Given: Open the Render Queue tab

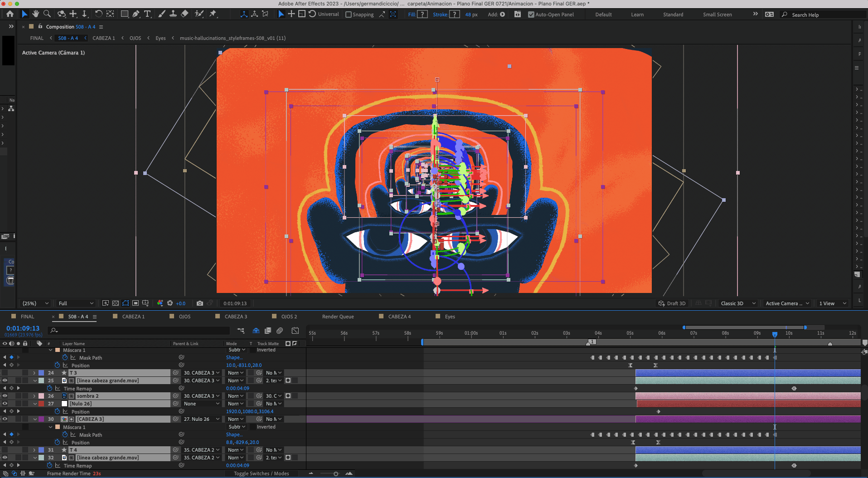Looking at the screenshot, I should pyautogui.click(x=338, y=317).
